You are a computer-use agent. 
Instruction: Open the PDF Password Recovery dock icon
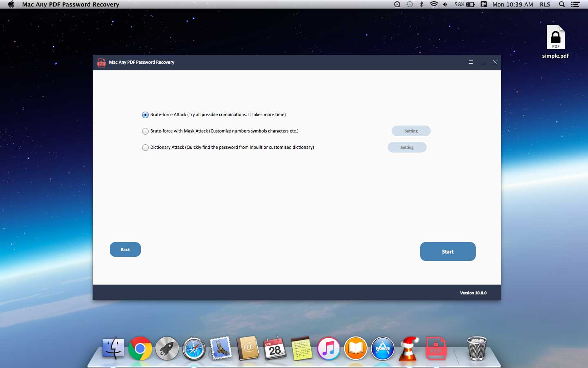point(436,349)
